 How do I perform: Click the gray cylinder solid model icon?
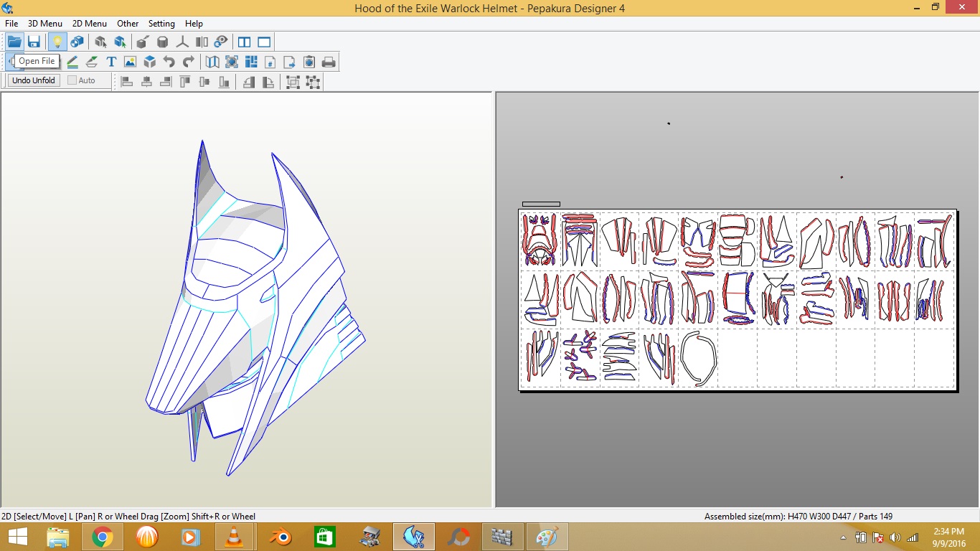pyautogui.click(x=163, y=42)
